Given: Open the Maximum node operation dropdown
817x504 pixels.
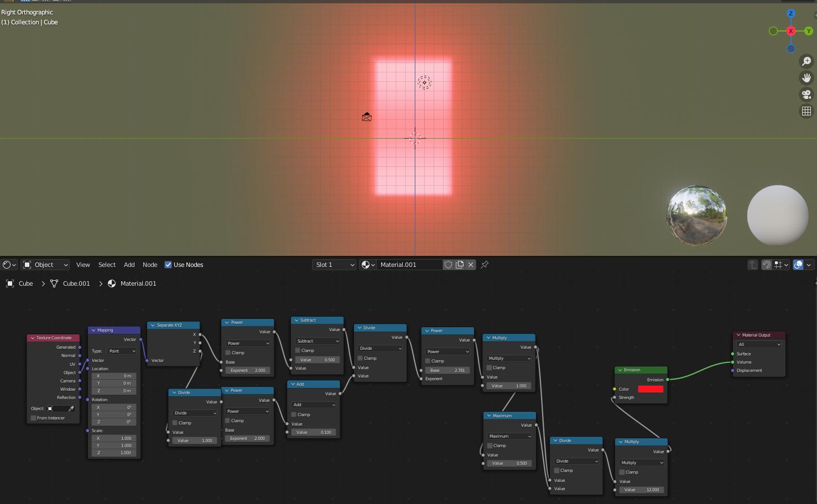Looking at the screenshot, I should click(x=508, y=436).
